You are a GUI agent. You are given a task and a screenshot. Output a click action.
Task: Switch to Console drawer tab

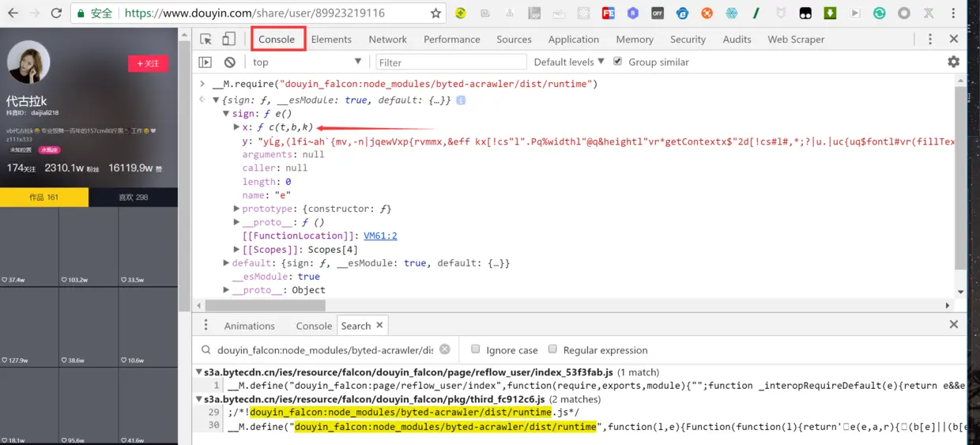coord(314,326)
